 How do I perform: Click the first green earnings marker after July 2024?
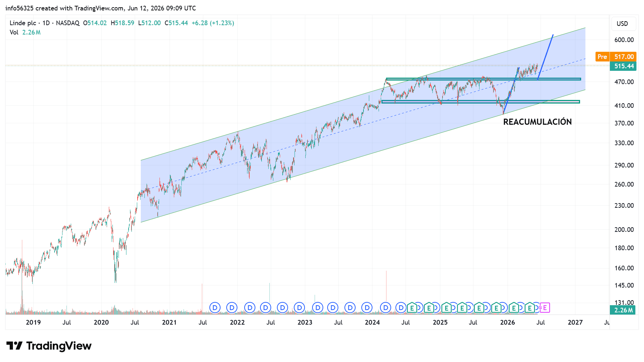tap(412, 308)
